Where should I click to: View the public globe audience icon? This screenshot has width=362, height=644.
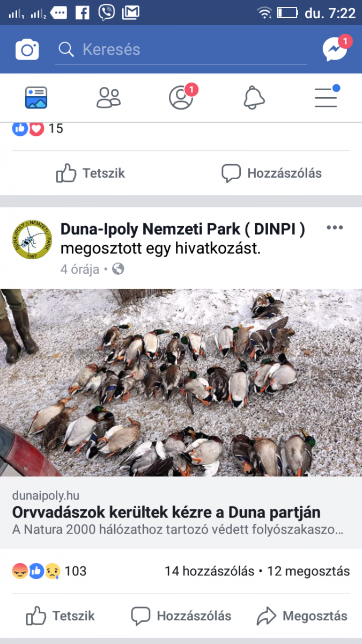tap(118, 269)
